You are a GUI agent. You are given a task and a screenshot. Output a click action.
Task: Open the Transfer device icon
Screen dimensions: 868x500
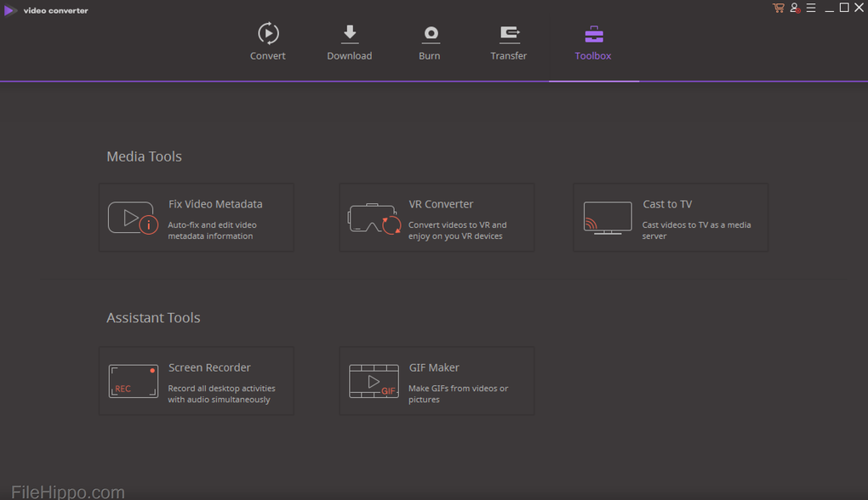click(509, 34)
